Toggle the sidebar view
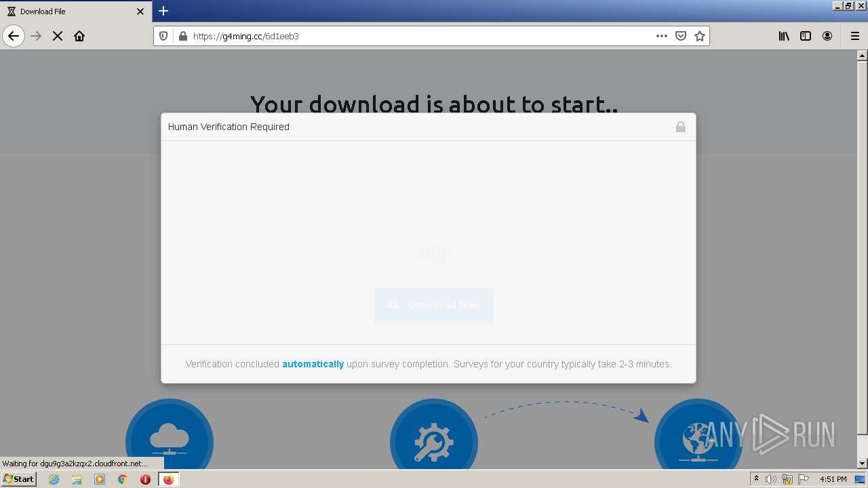This screenshot has height=488, width=868. click(x=806, y=36)
